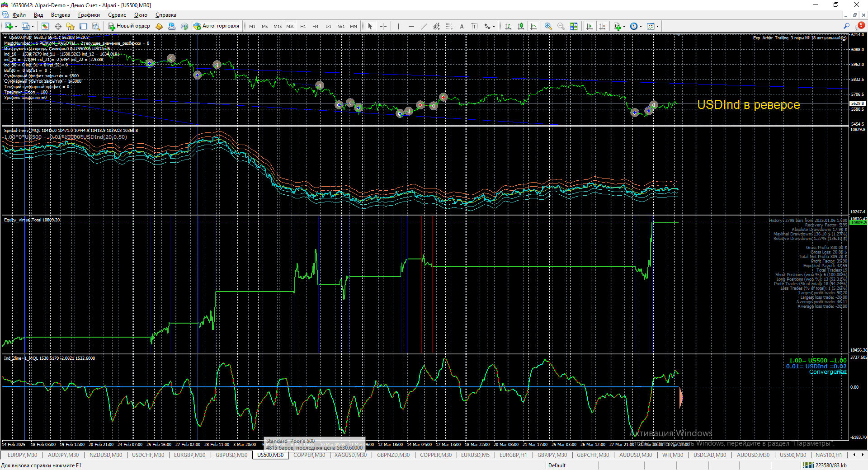Image resolution: width=868 pixels, height=470 pixels.
Task: Expand the New Chart dropdown arrow
Action: [x=16, y=26]
